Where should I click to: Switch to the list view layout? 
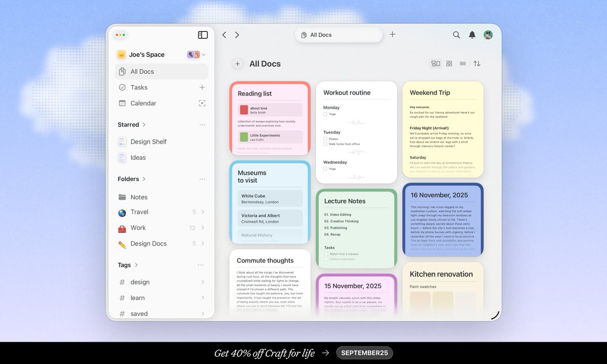click(463, 64)
